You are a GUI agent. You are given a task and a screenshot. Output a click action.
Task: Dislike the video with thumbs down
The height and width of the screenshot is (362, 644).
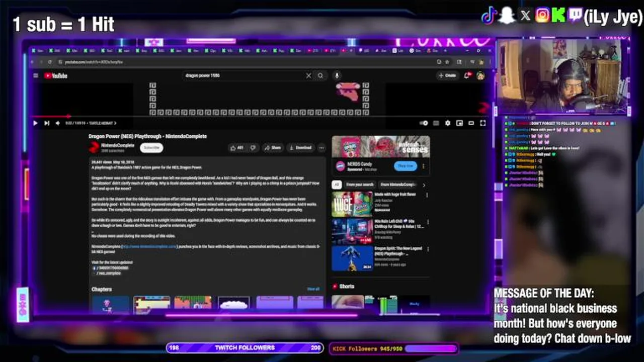pyautogui.click(x=253, y=148)
